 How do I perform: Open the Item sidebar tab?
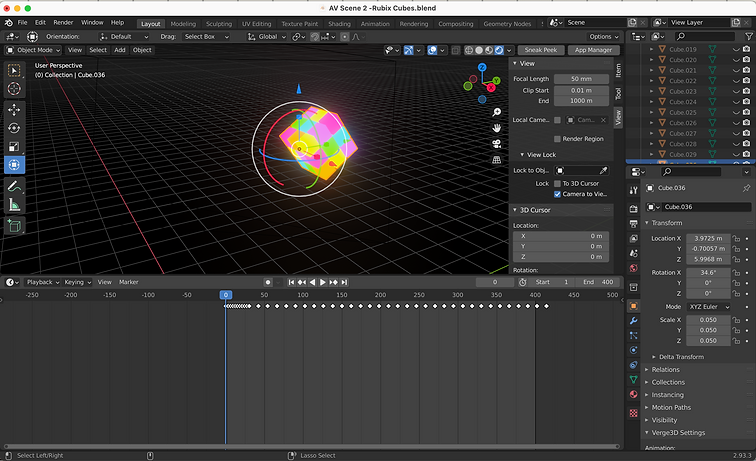(x=618, y=70)
